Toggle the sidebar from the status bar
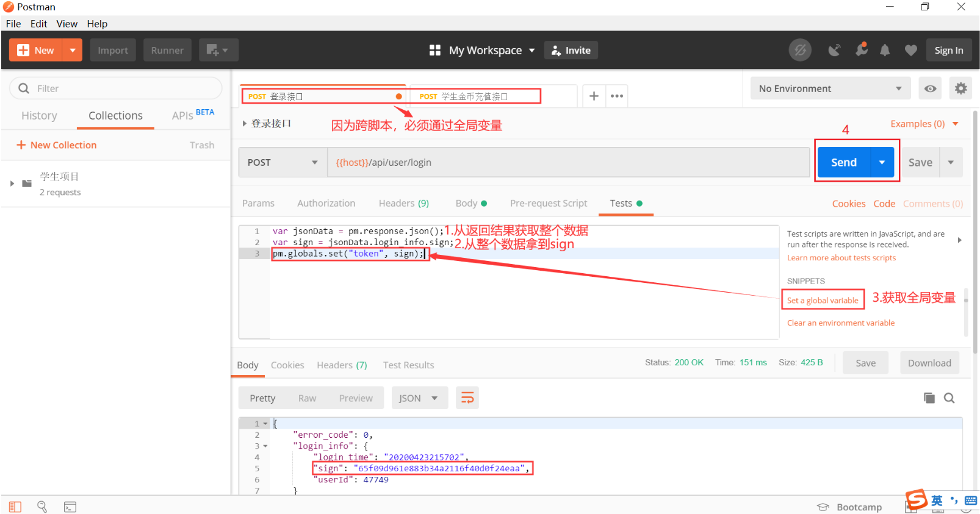The width and height of the screenshot is (980, 514). point(15,507)
